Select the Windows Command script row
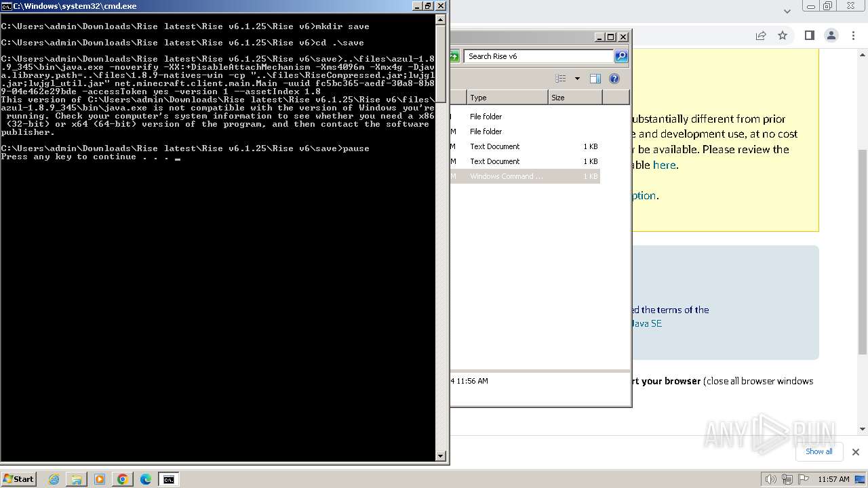This screenshot has height=488, width=868. (525, 176)
